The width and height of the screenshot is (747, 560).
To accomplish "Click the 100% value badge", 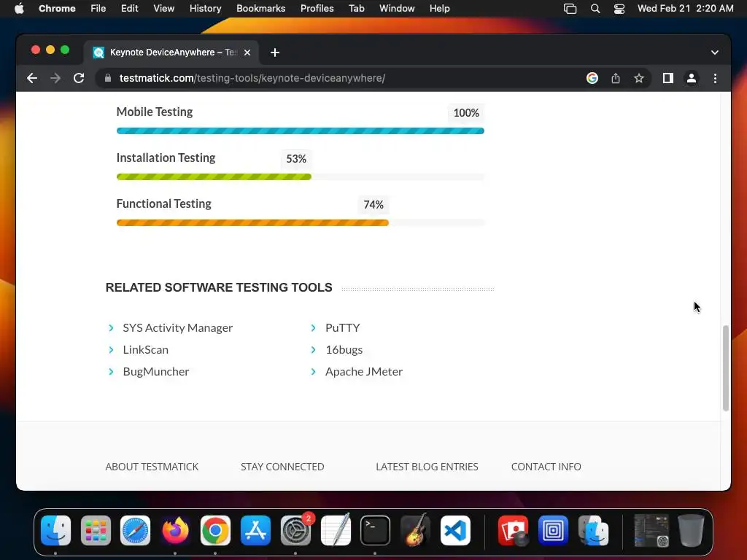I will 466,113.
